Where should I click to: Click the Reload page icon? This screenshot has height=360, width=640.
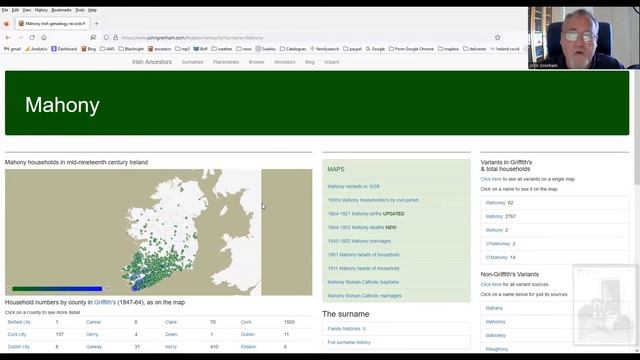pyautogui.click(x=32, y=37)
